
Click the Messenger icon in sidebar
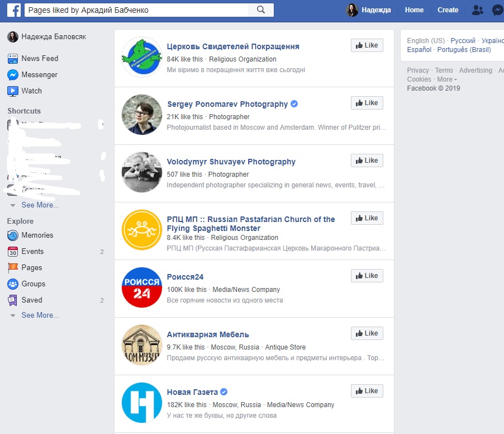click(x=13, y=75)
